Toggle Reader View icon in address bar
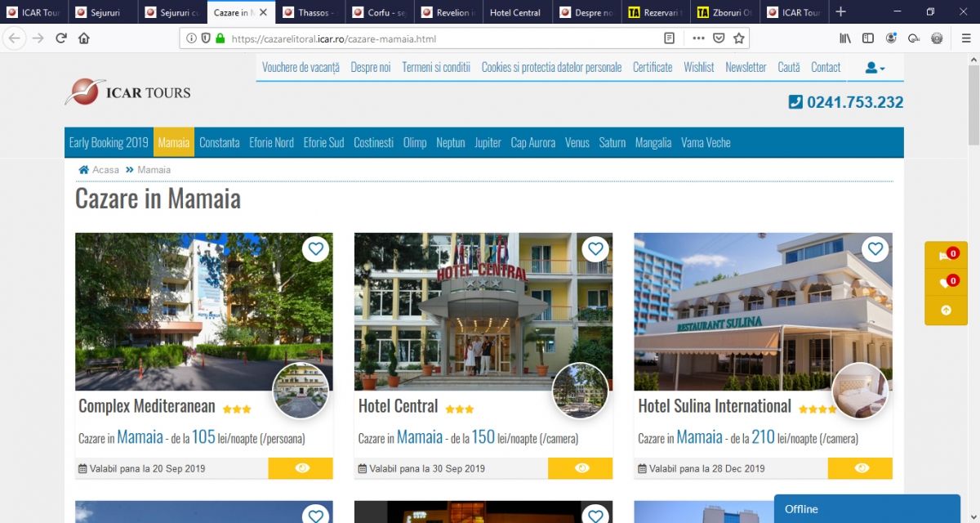 coord(670,38)
